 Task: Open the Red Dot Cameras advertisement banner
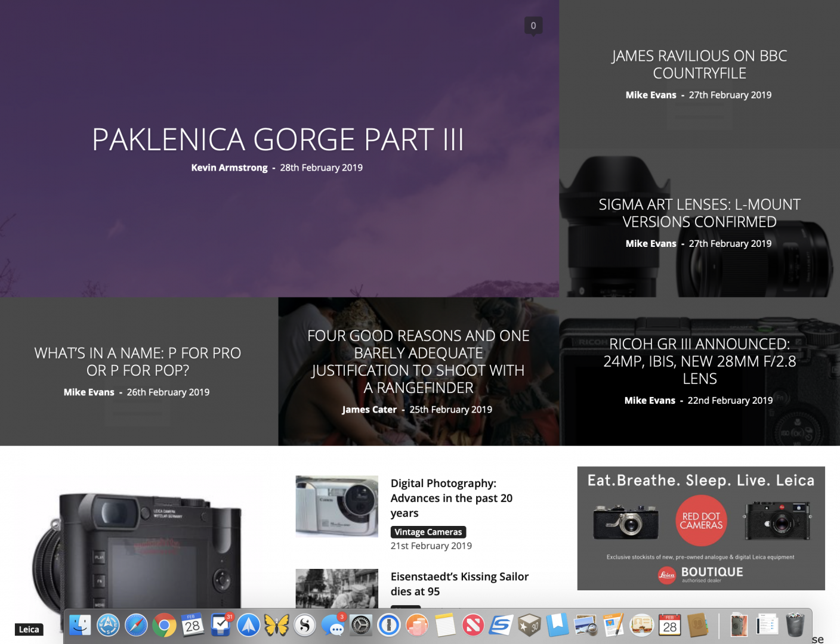[701, 528]
